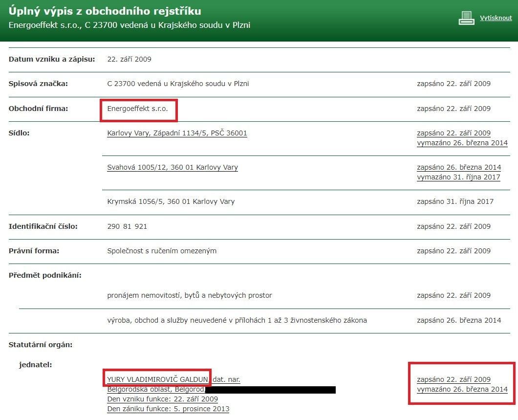
Task: Select address 'Karlovy Vary, Západní 1134/5, PSČ 36001'
Action: (x=177, y=133)
